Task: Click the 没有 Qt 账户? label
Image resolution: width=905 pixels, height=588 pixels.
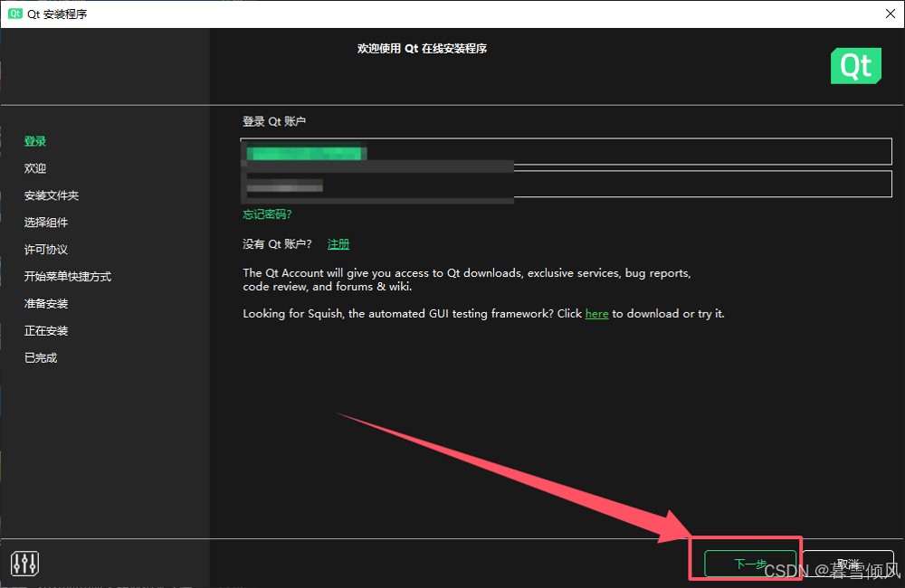Action: coord(277,244)
